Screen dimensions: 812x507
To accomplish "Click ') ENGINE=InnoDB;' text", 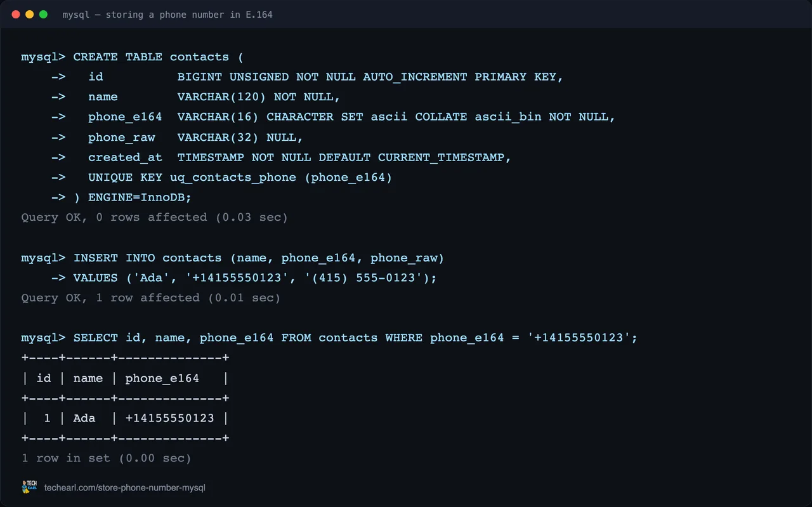I will pos(133,197).
